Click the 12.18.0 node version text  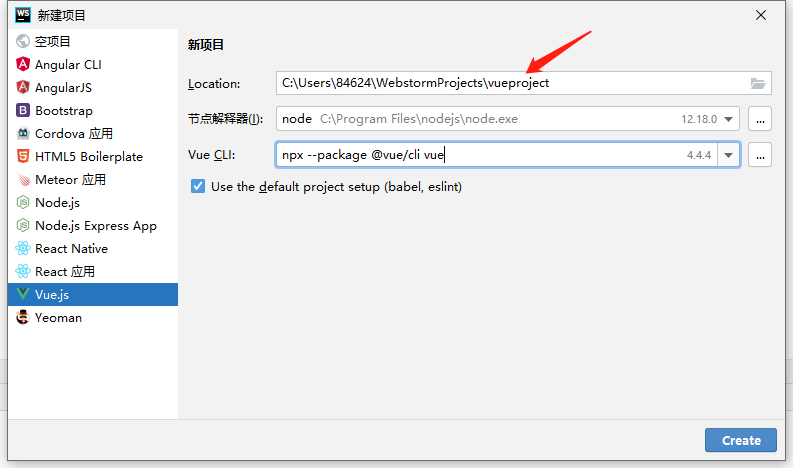[x=699, y=119]
